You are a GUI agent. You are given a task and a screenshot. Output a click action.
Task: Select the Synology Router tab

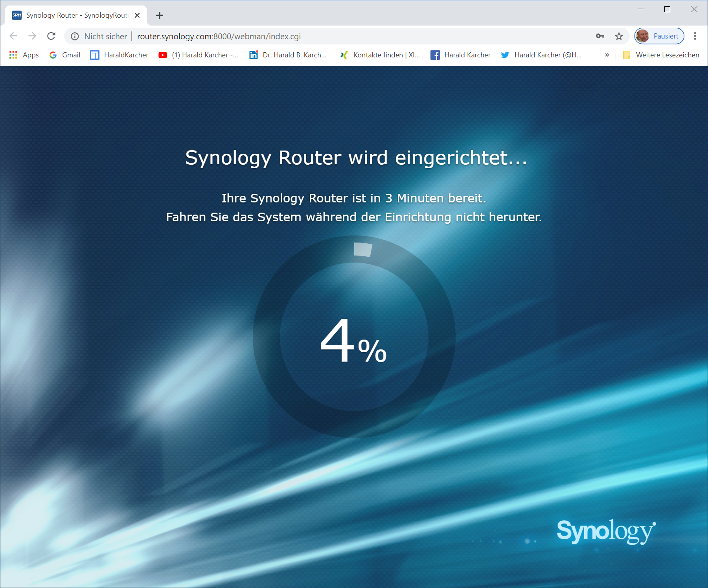[76, 15]
